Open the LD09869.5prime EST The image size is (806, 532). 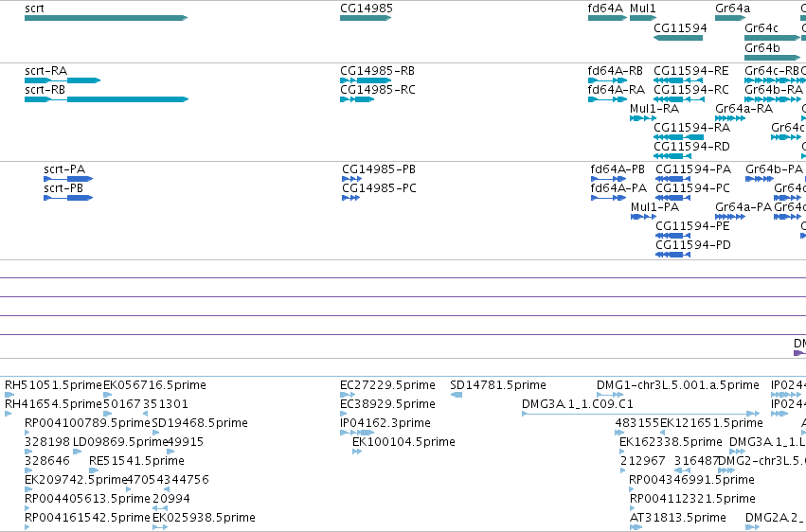(77, 452)
